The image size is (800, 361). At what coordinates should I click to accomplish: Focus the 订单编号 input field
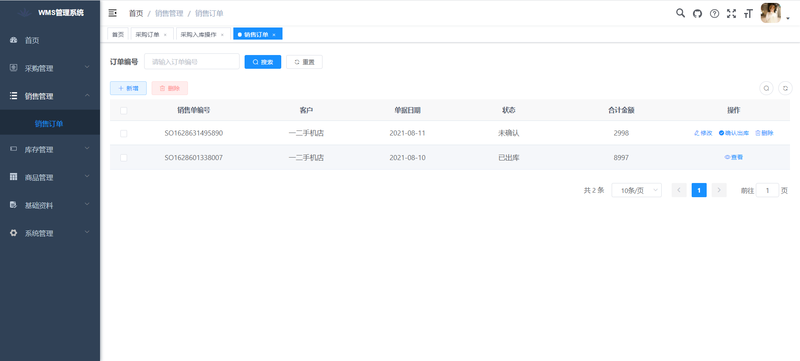pos(192,62)
